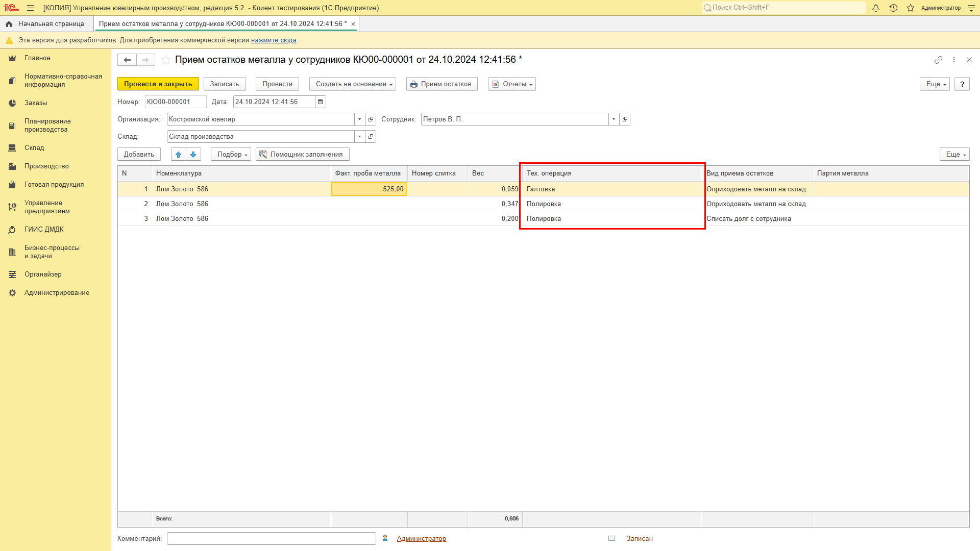
Task: Expand Сотрудник dropdown list
Action: (614, 119)
